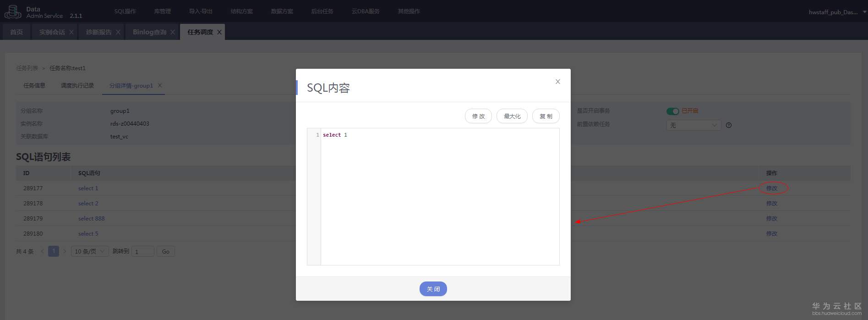Open the select 1 SQL link

click(x=88, y=188)
